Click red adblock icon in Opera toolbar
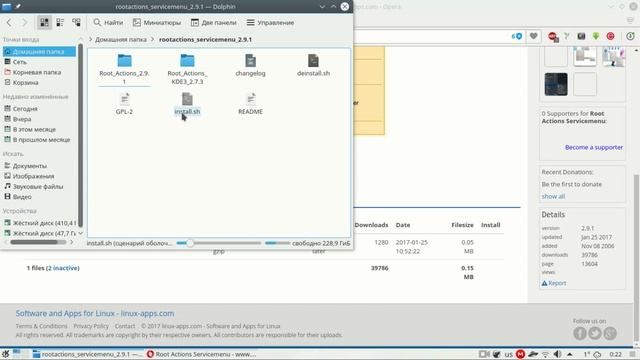640x360 pixels. pyautogui.click(x=553, y=36)
